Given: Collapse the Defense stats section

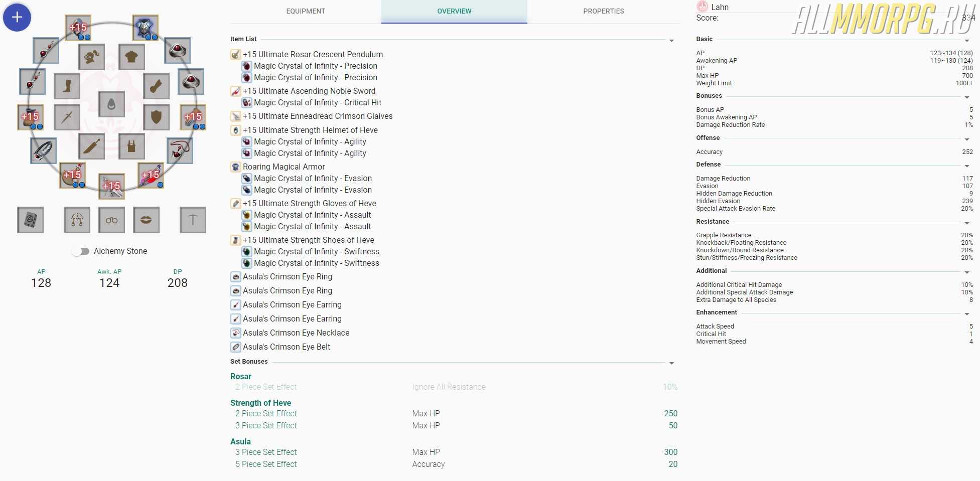Looking at the screenshot, I should point(967,166).
